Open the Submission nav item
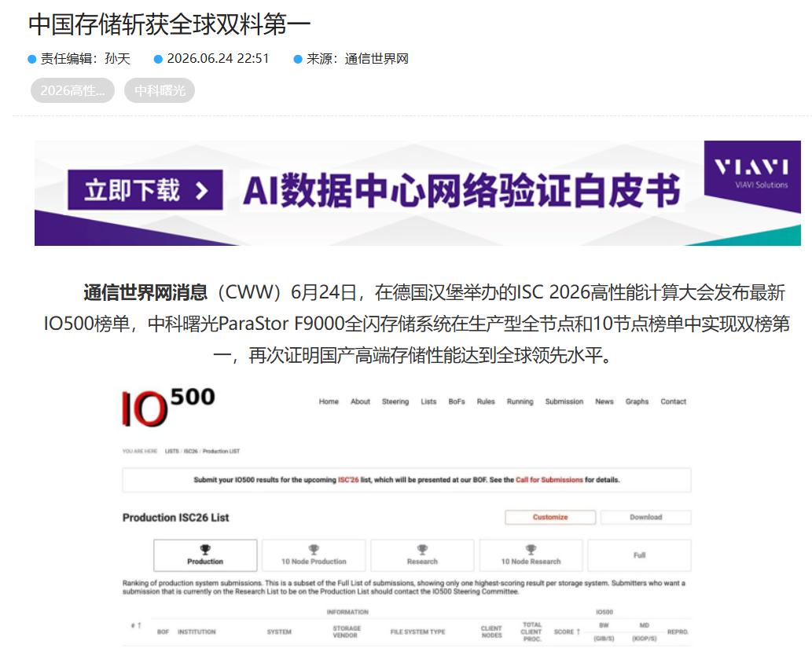 (564, 401)
